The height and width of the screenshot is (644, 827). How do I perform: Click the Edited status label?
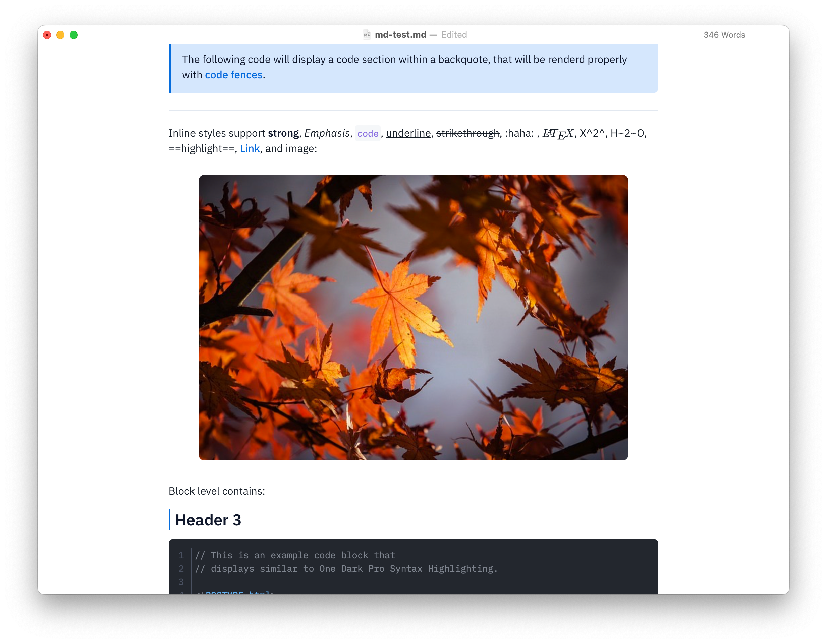click(x=454, y=35)
